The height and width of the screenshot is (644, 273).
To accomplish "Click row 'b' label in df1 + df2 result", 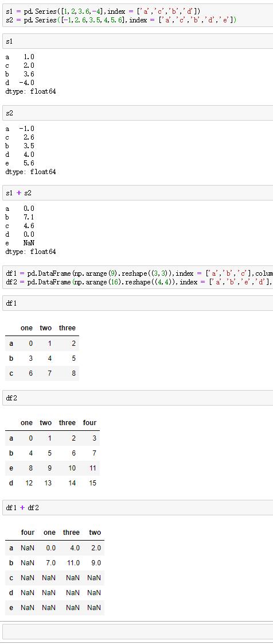I will 11,562.
